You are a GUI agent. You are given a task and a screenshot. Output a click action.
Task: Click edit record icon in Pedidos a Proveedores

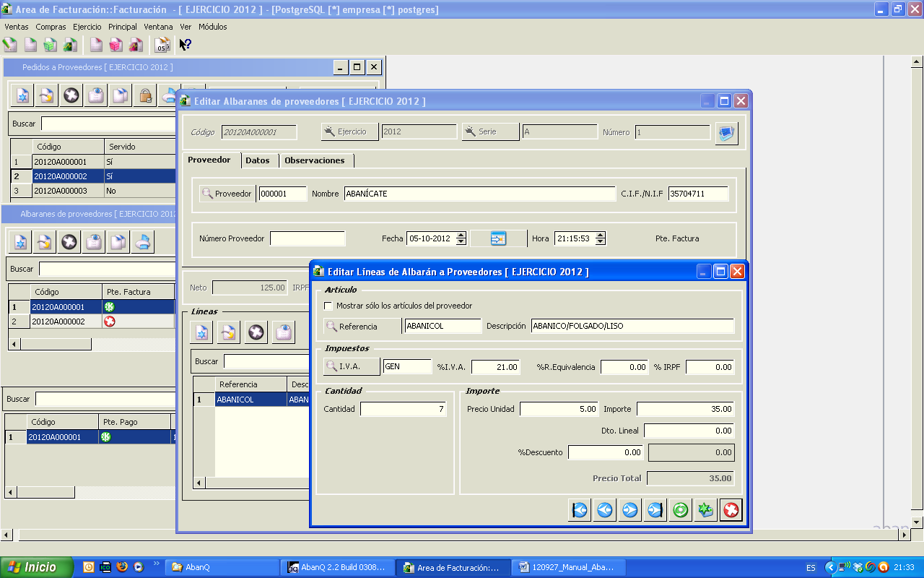46,95
